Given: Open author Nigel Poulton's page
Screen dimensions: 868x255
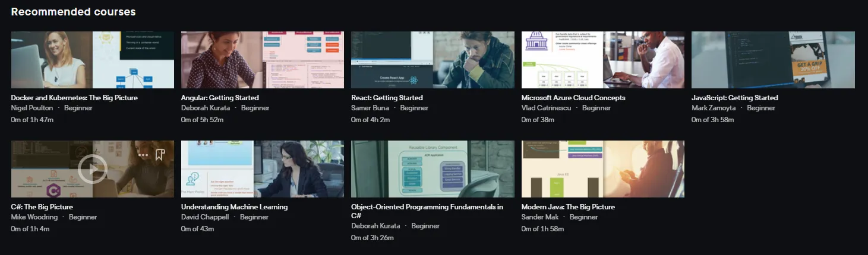Looking at the screenshot, I should pos(32,108).
